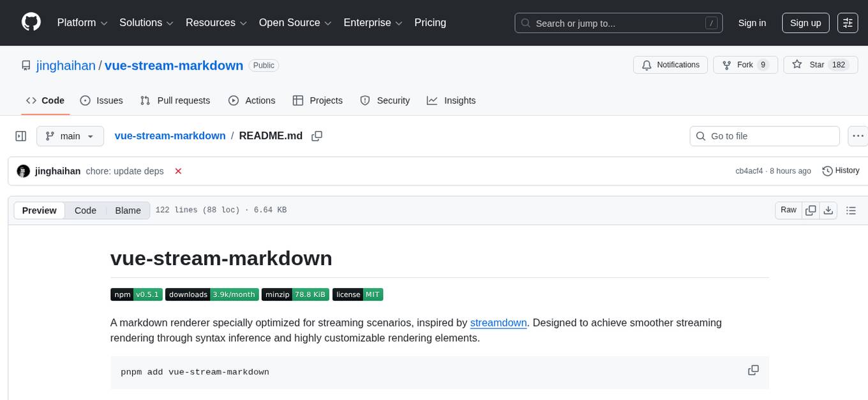
Task: Switch the Code view toggle on
Action: [x=85, y=210]
